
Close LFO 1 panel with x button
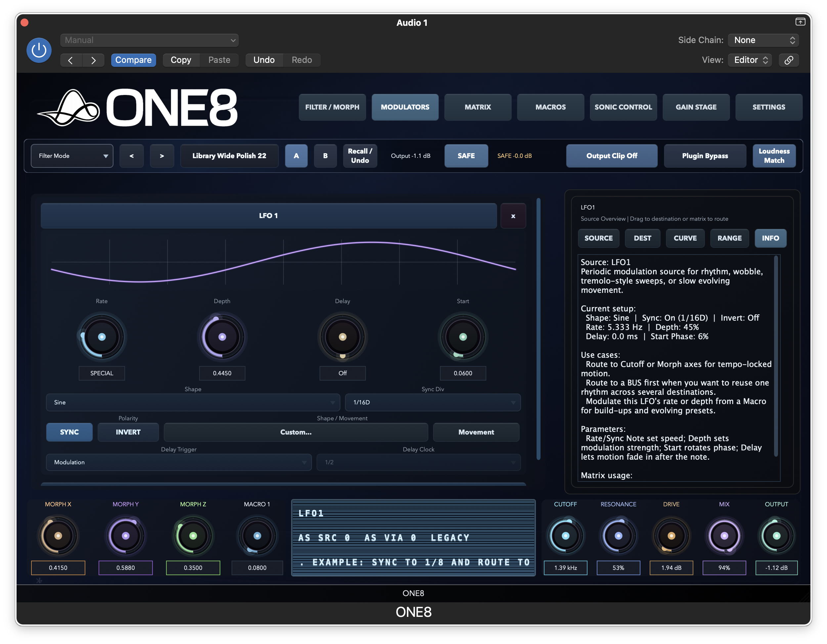click(513, 216)
